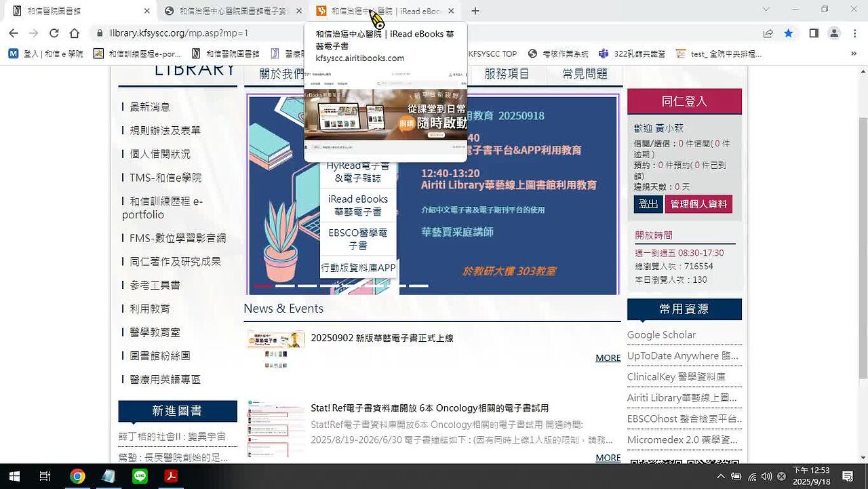Click the first red banner slide indicator
868x489 pixels.
264,286
